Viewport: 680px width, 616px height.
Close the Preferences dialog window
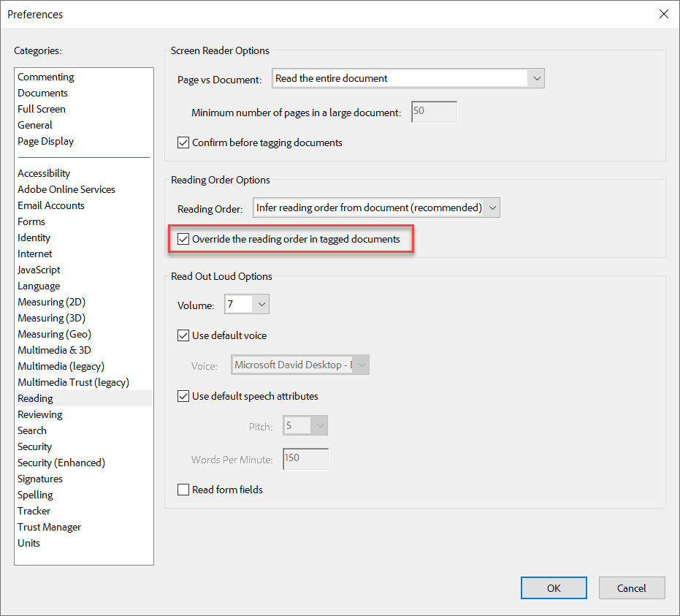pyautogui.click(x=663, y=14)
